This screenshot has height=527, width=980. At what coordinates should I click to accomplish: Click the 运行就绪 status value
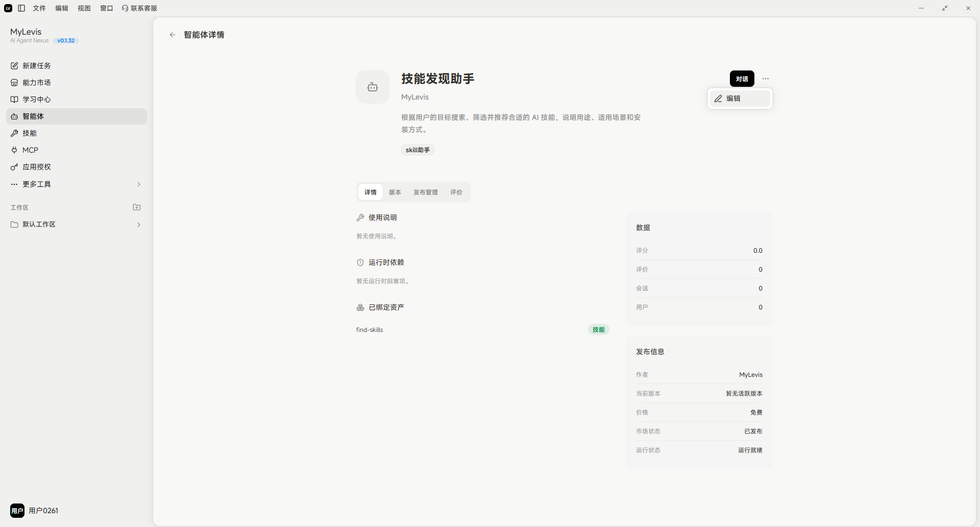pyautogui.click(x=750, y=450)
